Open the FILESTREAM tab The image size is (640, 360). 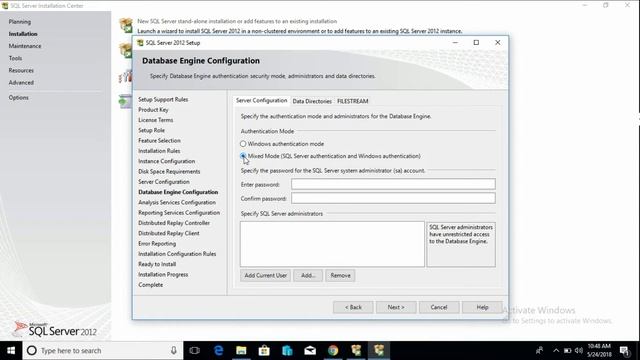[x=353, y=101]
